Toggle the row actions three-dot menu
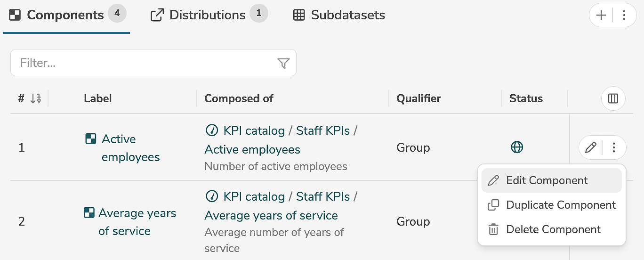 614,148
